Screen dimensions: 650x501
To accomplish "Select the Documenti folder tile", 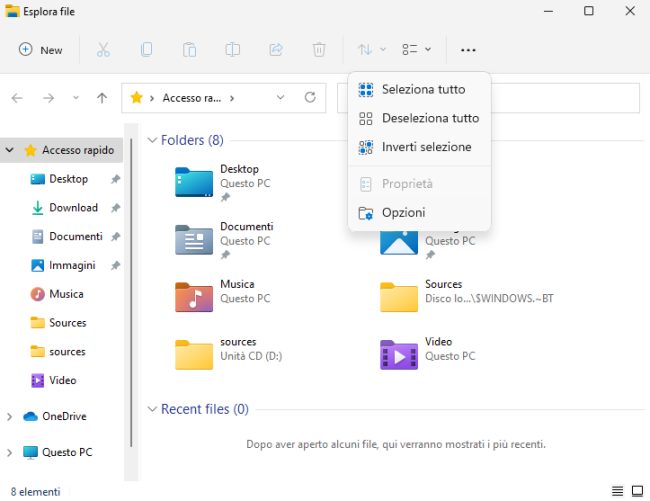I will (x=224, y=240).
